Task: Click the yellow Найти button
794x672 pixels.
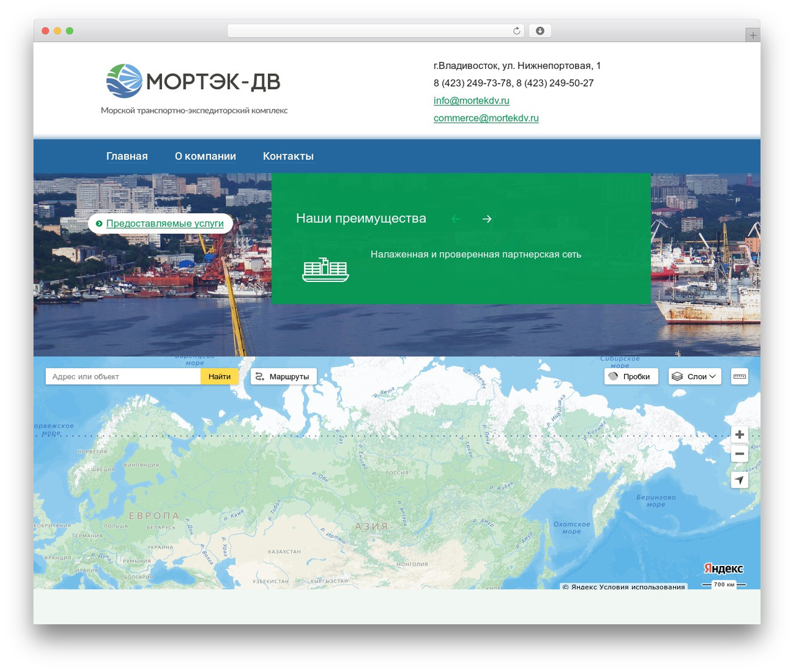Action: (x=220, y=376)
